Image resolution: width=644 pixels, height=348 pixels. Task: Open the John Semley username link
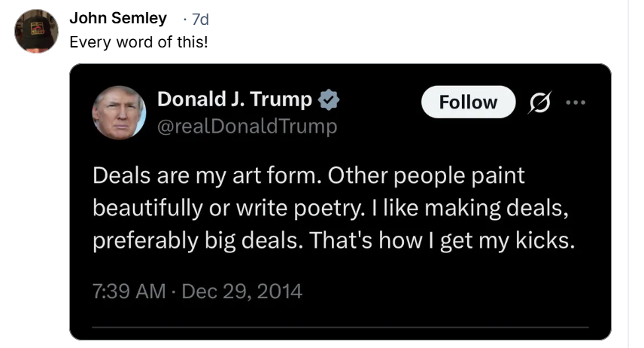[118, 19]
